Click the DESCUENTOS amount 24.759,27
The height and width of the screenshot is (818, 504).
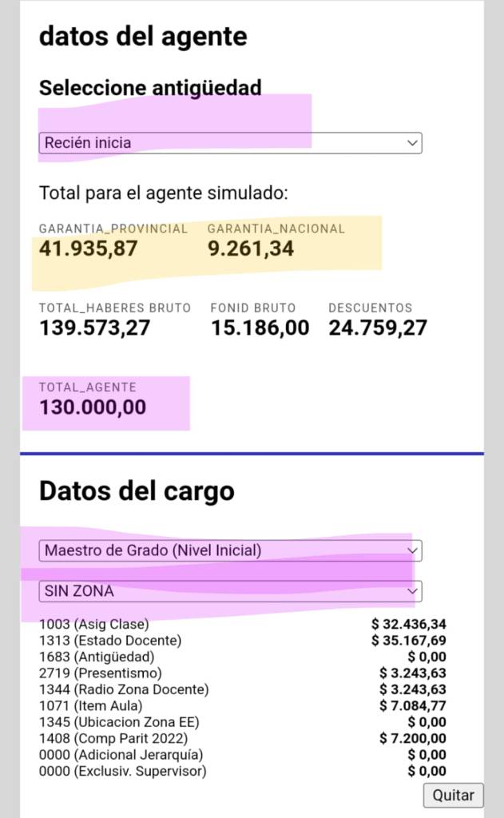378,328
